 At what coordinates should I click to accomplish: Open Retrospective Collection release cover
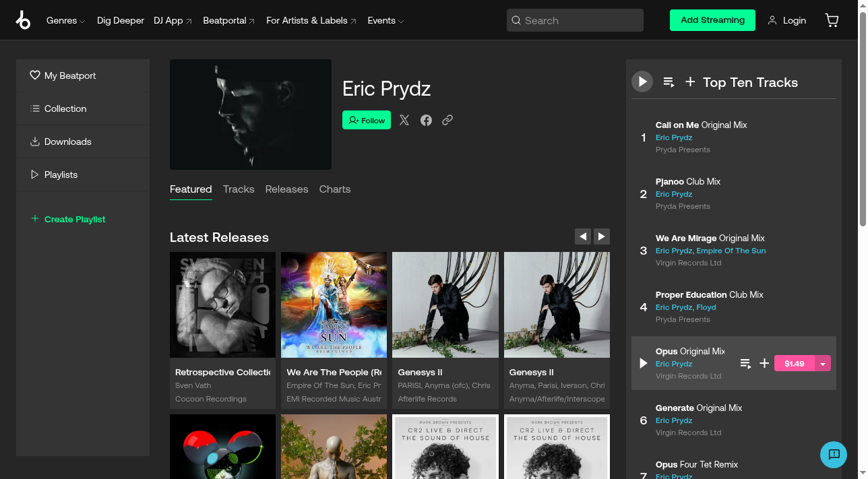coord(222,305)
